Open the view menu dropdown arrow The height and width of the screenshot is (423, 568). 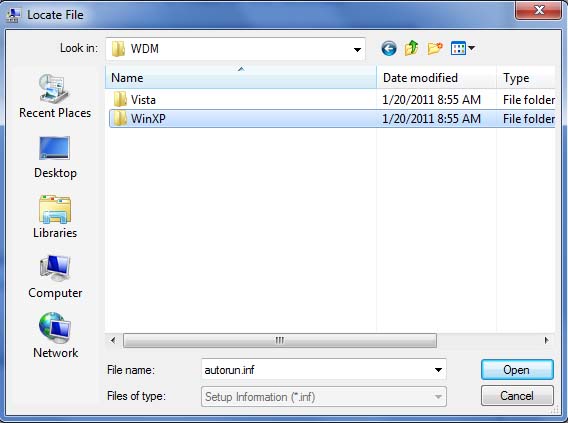point(471,48)
